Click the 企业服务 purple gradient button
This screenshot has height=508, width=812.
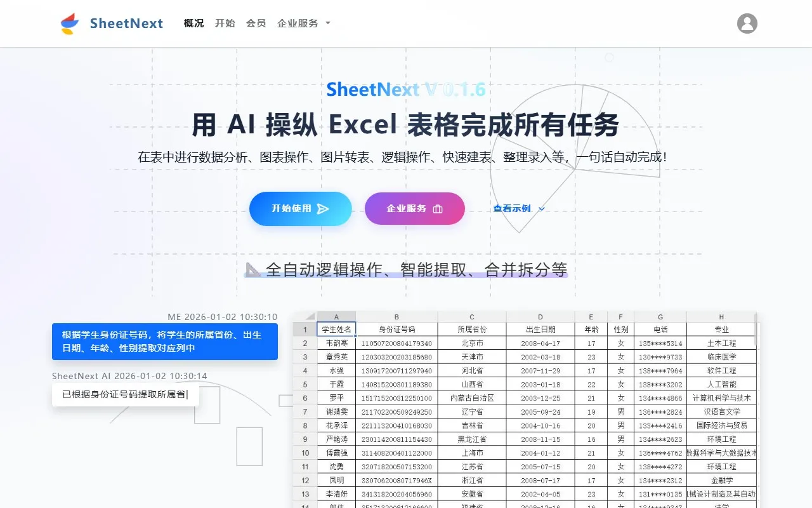(414, 209)
